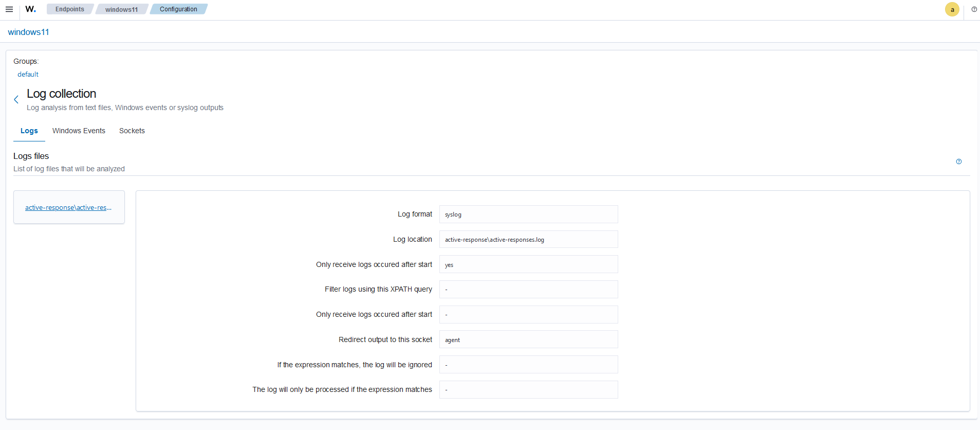Click the ignored expression field
Viewport: 980px width, 430px height.
(x=528, y=365)
